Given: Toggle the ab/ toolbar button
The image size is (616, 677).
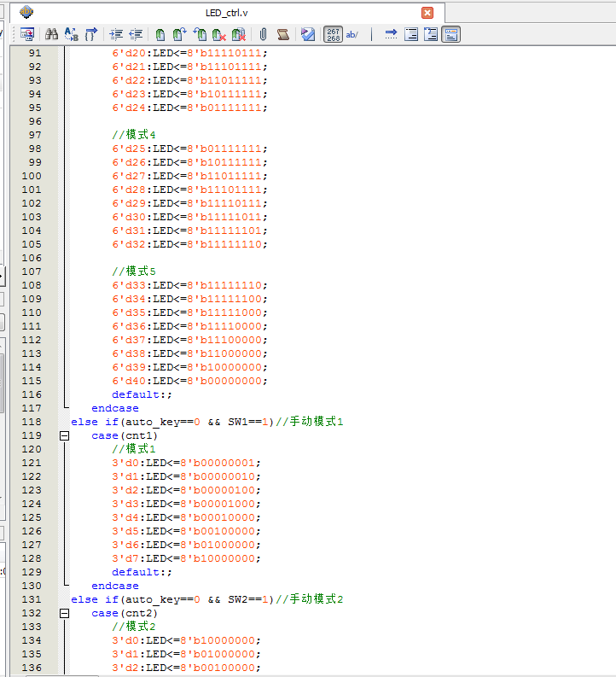Looking at the screenshot, I should [352, 34].
